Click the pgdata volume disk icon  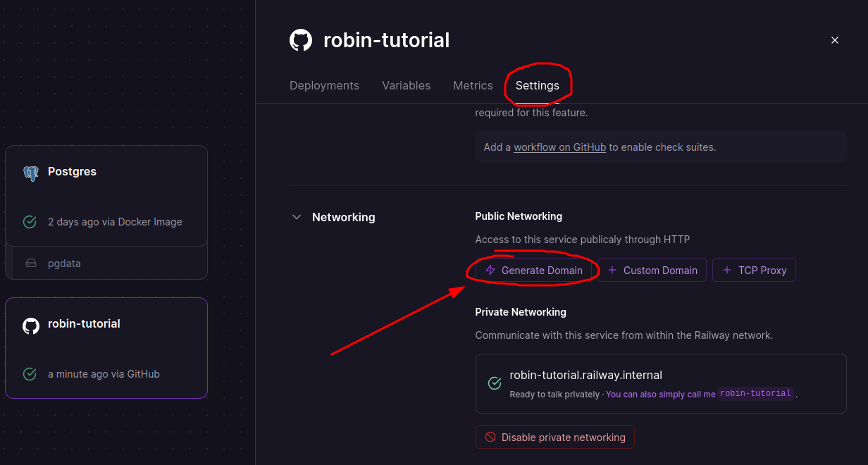[x=31, y=263]
